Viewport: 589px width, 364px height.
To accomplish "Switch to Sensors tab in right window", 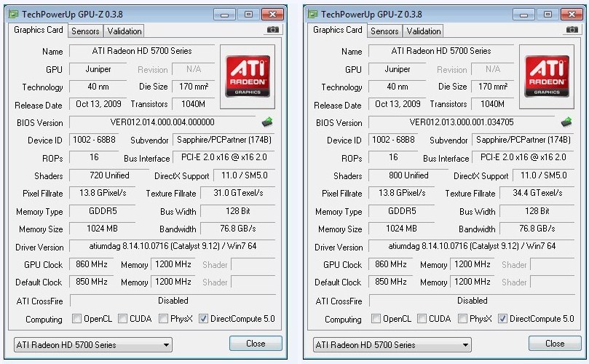I will click(x=384, y=31).
